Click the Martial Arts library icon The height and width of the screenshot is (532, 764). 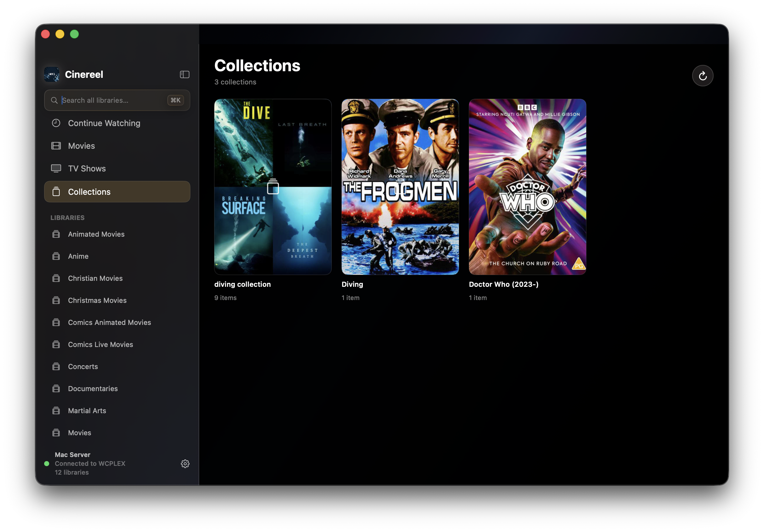pos(56,410)
